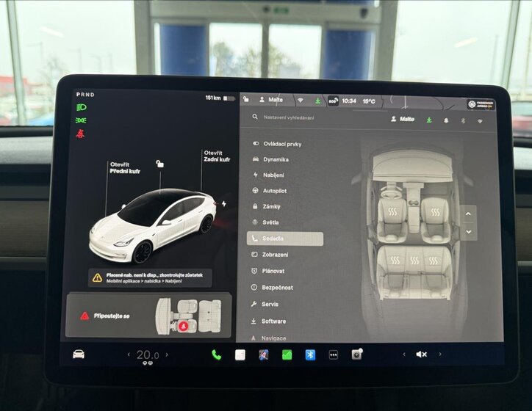Click the Nastavení vyhledávání search field
The height and width of the screenshot is (411, 532).
(x=288, y=117)
